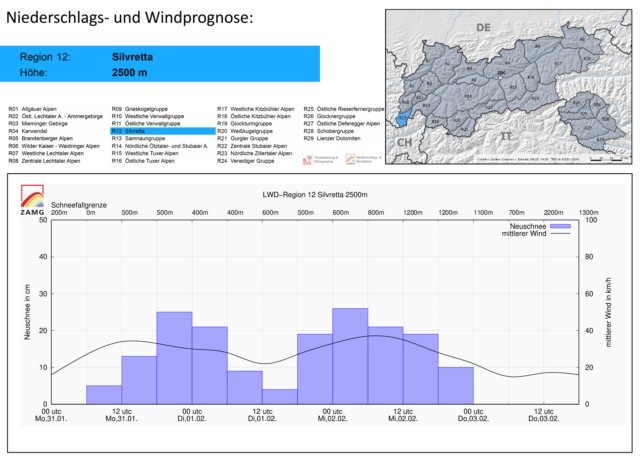Select R07 Westliche Lechtaler Alpen
Screen dimensions: 640x461
click(46, 153)
